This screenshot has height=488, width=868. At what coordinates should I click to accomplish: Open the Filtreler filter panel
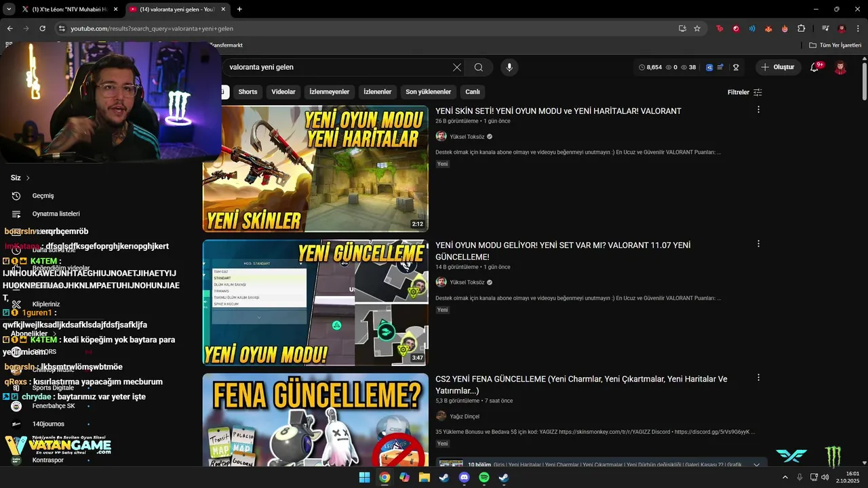pyautogui.click(x=745, y=92)
